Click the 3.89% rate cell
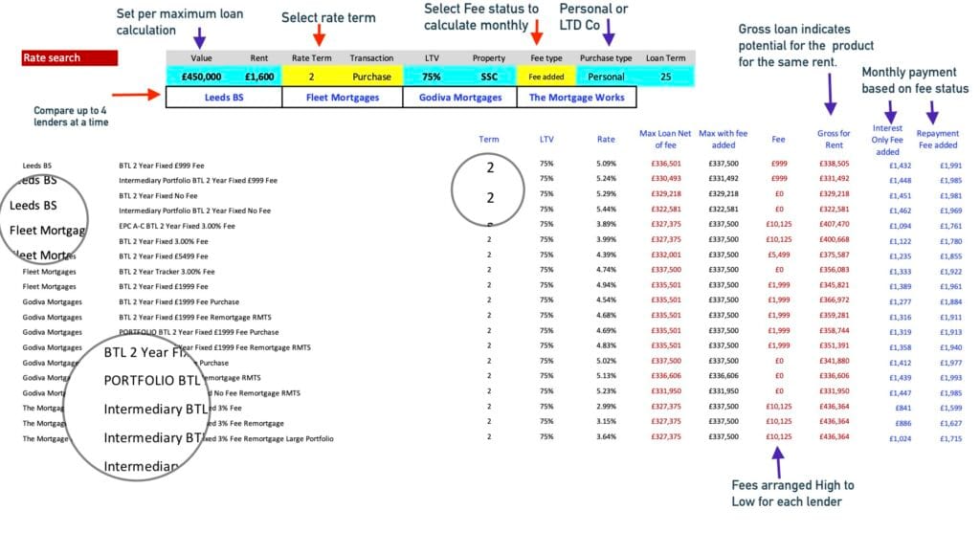980x533 pixels. pos(606,224)
